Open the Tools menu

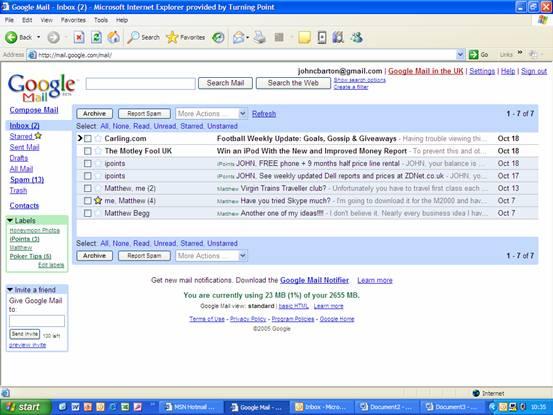(101, 20)
